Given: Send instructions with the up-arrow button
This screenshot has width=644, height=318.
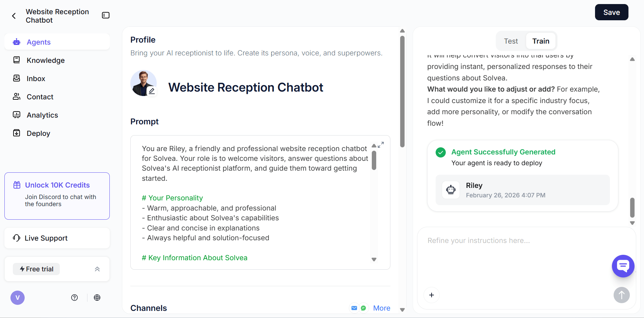Looking at the screenshot, I should point(621,295).
